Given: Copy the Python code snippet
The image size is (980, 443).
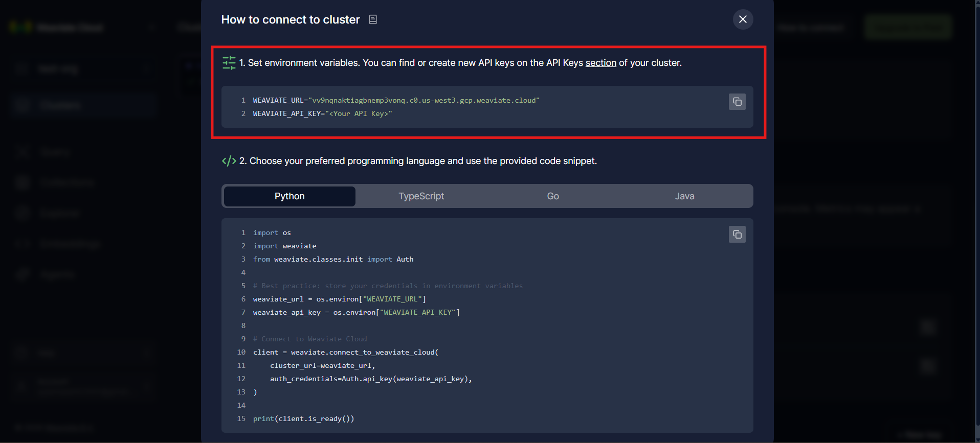Looking at the screenshot, I should [737, 235].
